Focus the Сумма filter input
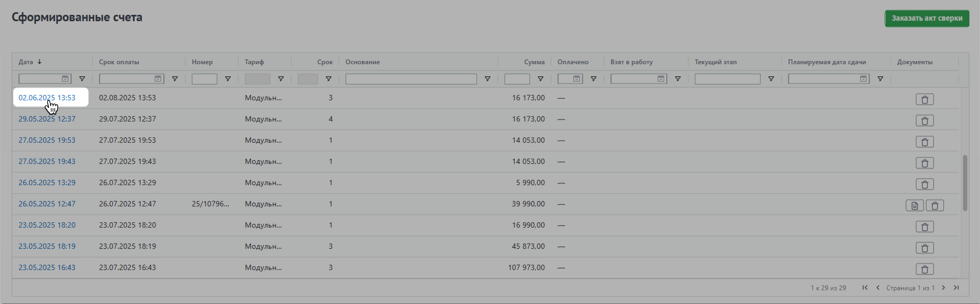Viewport: 980px width, 304px height. pos(517,79)
